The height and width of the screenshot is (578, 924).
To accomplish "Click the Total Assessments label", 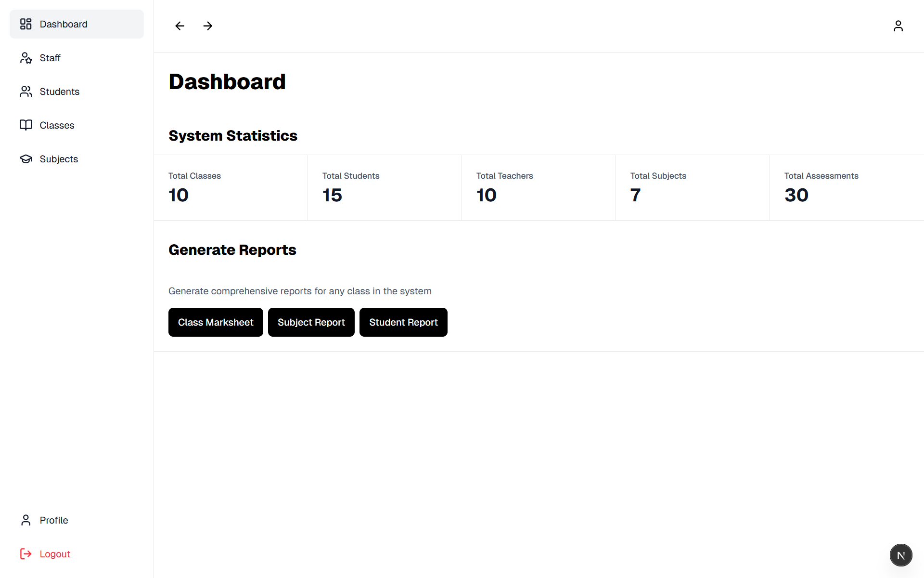I will click(x=821, y=176).
